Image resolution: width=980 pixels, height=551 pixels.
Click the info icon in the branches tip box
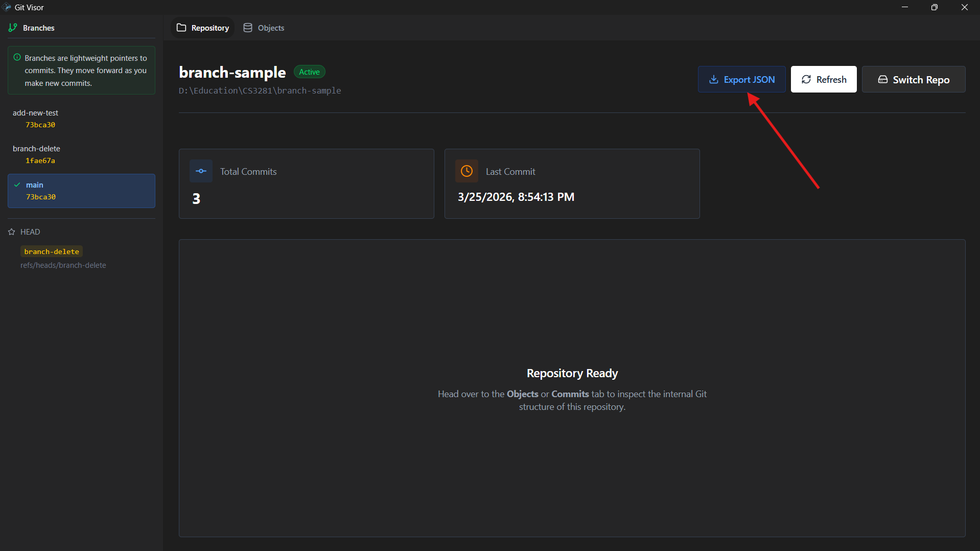point(17,57)
